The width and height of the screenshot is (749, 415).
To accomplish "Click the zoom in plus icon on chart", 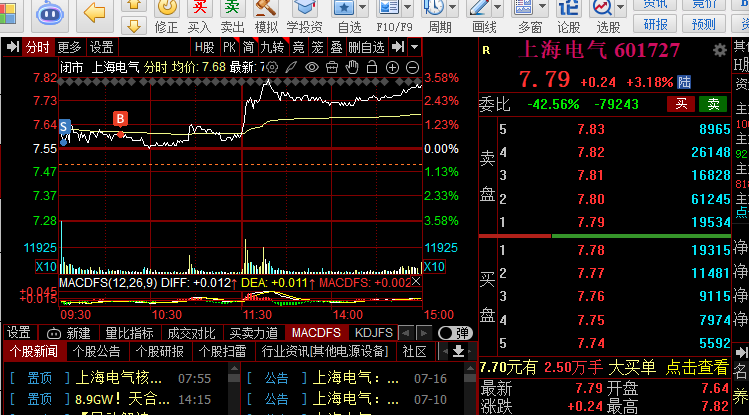I will (x=392, y=67).
